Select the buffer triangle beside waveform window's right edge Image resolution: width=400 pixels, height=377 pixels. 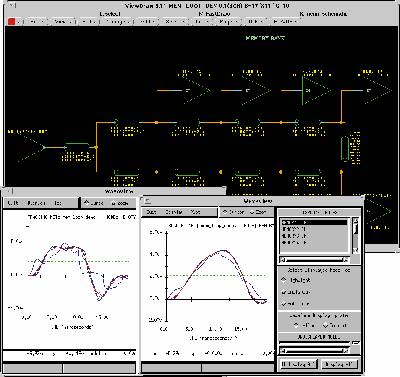click(379, 211)
